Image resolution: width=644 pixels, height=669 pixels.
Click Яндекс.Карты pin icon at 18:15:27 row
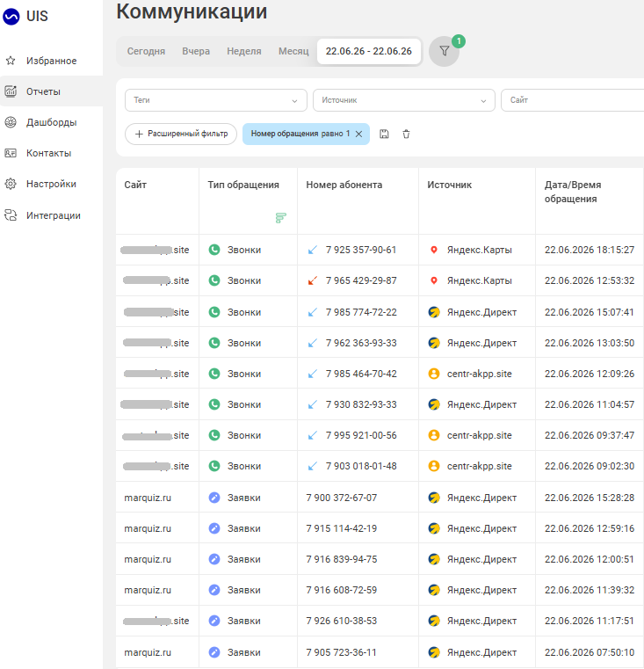434,250
